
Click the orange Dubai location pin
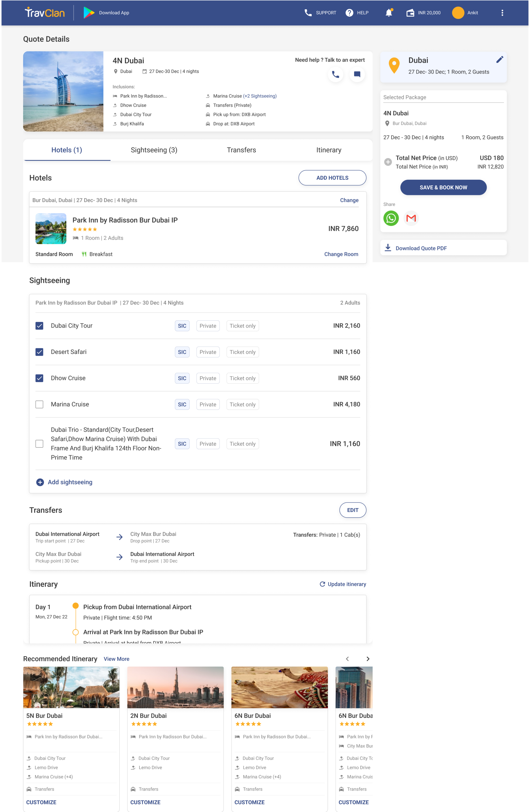[394, 65]
